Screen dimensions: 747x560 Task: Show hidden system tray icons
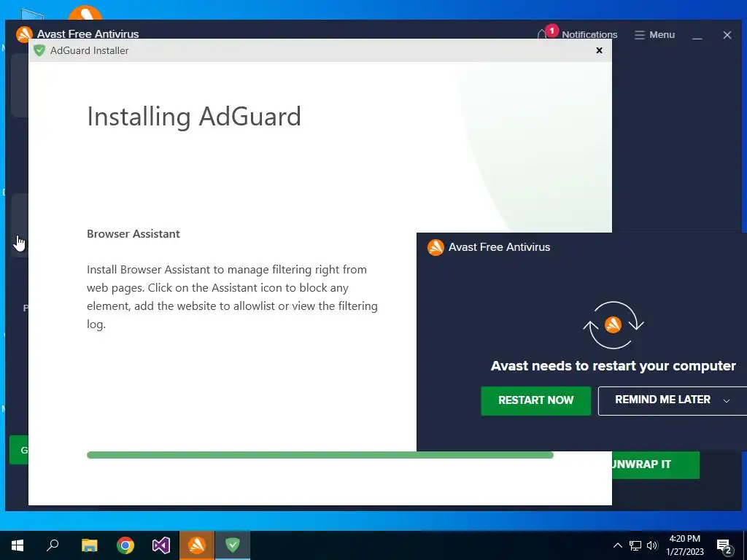coord(617,545)
